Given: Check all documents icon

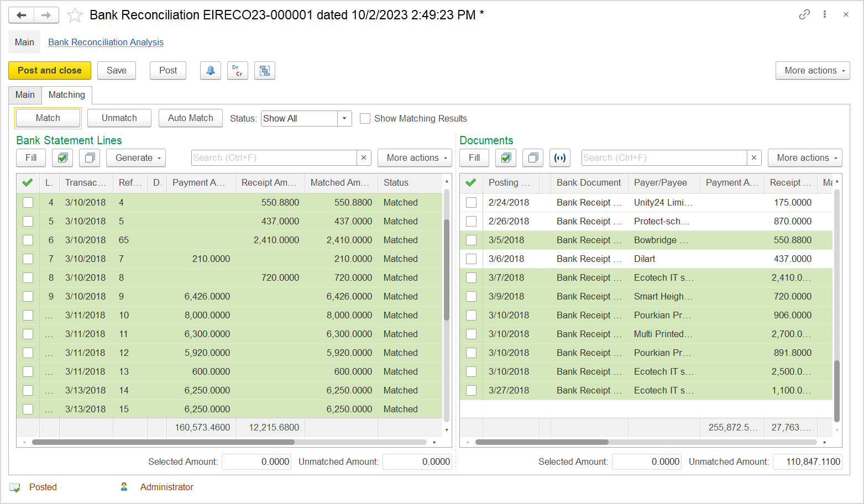Looking at the screenshot, I should click(x=506, y=158).
